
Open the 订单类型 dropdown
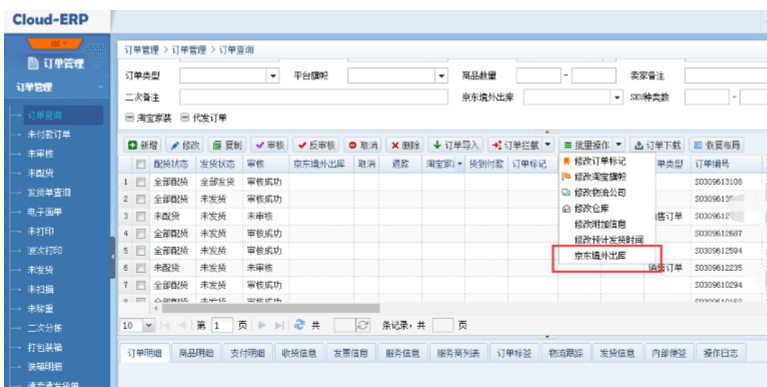(273, 76)
